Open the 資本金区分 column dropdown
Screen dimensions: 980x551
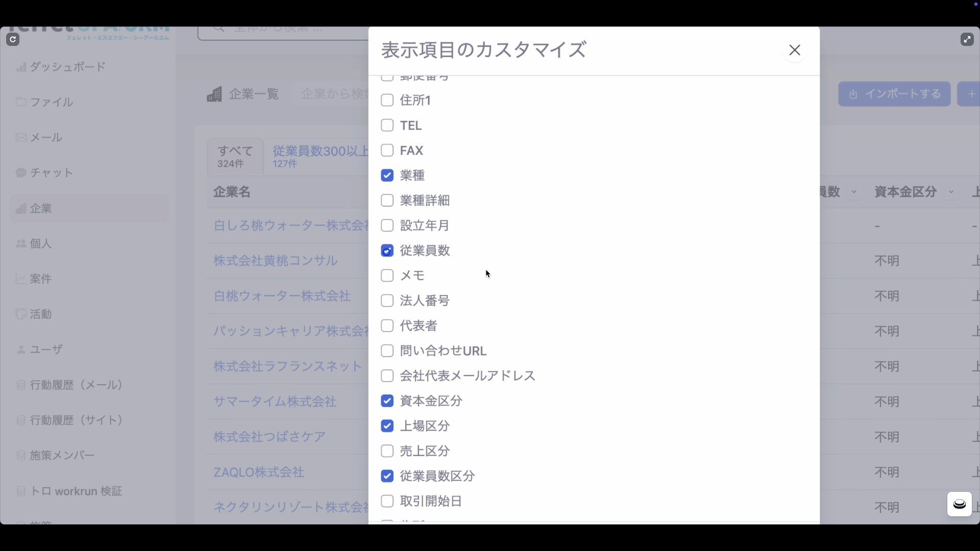951,192
